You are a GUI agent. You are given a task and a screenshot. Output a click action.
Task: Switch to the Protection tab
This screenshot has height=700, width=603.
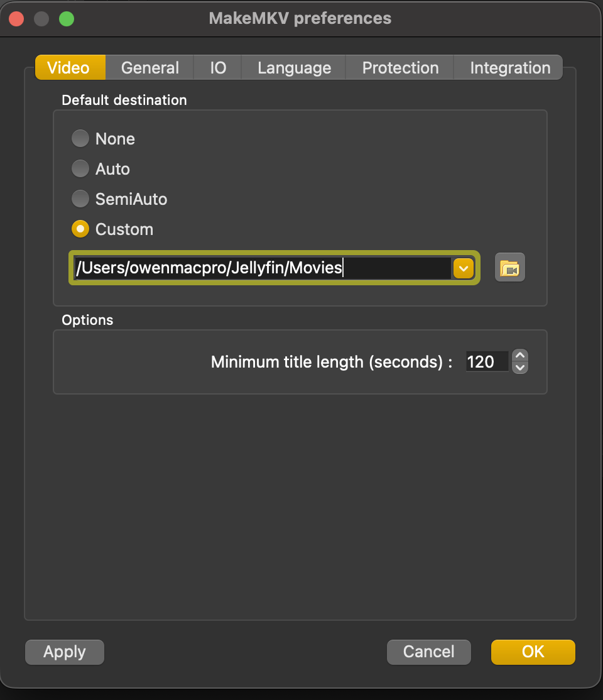coord(400,67)
